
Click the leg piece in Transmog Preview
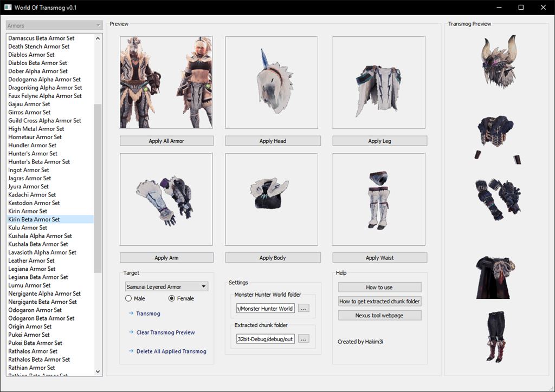pos(496,337)
